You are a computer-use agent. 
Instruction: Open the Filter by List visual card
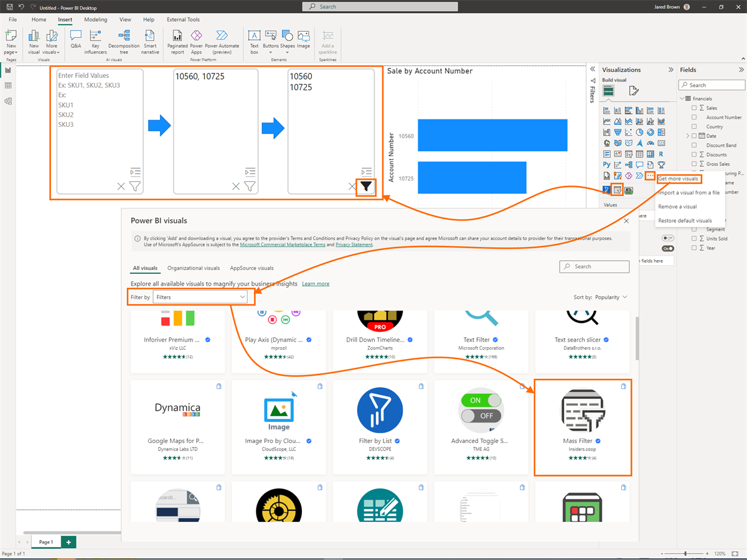380,427
